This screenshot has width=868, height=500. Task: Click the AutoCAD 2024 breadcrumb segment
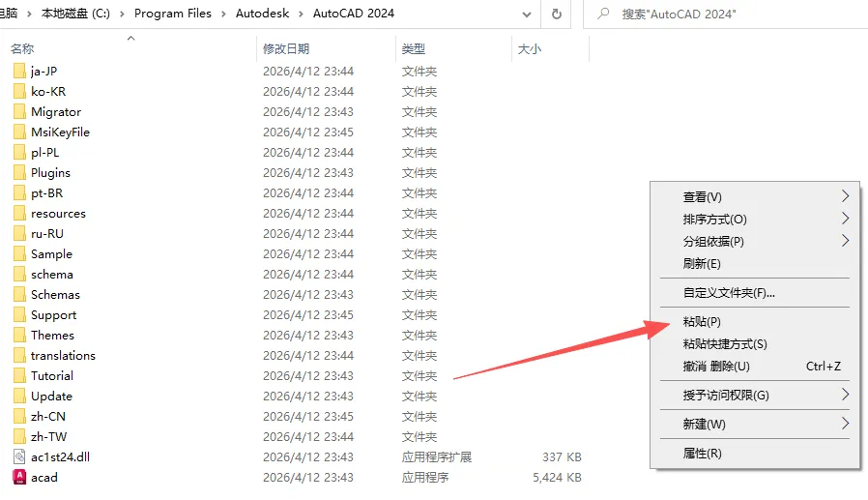[x=354, y=14]
